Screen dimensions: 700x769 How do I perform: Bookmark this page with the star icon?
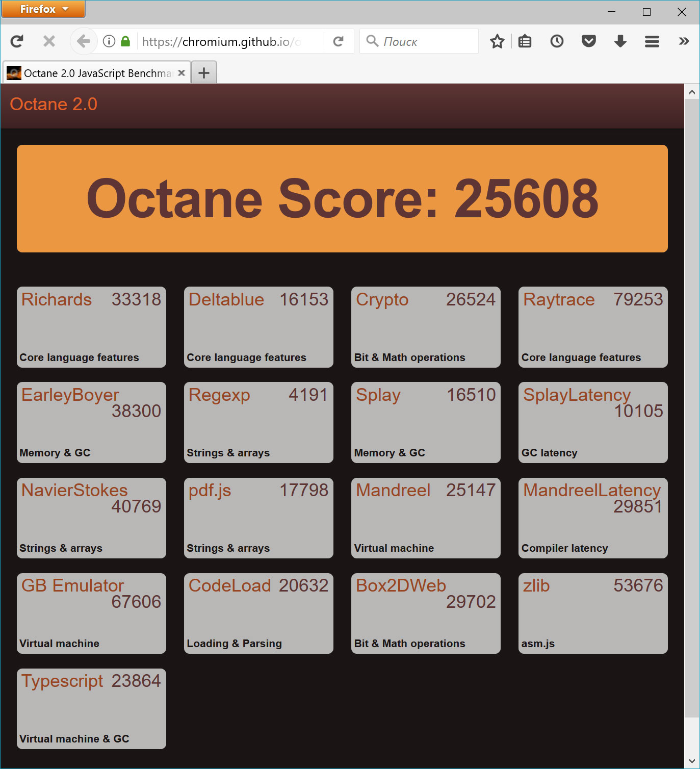pyautogui.click(x=497, y=41)
